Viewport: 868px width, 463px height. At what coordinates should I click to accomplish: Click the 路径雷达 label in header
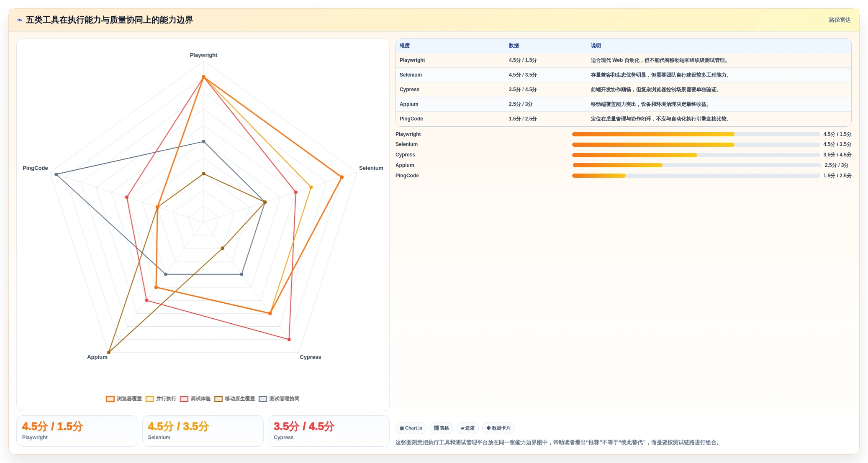pyautogui.click(x=840, y=20)
